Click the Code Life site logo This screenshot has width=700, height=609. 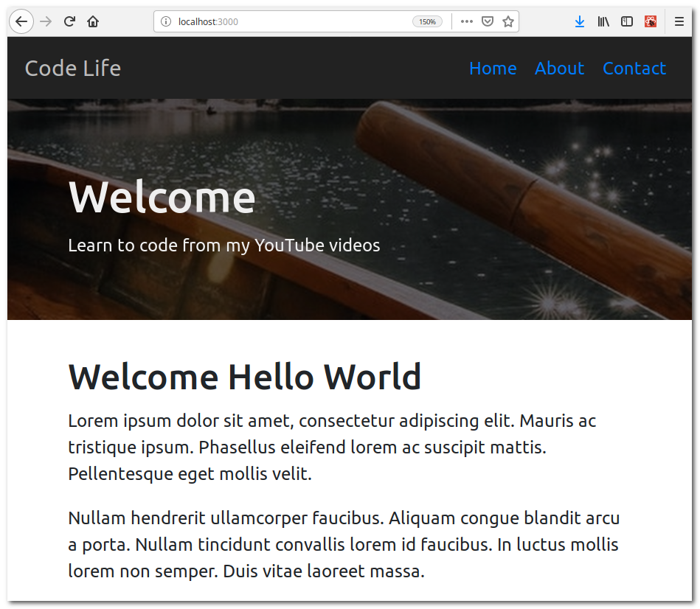pyautogui.click(x=72, y=69)
